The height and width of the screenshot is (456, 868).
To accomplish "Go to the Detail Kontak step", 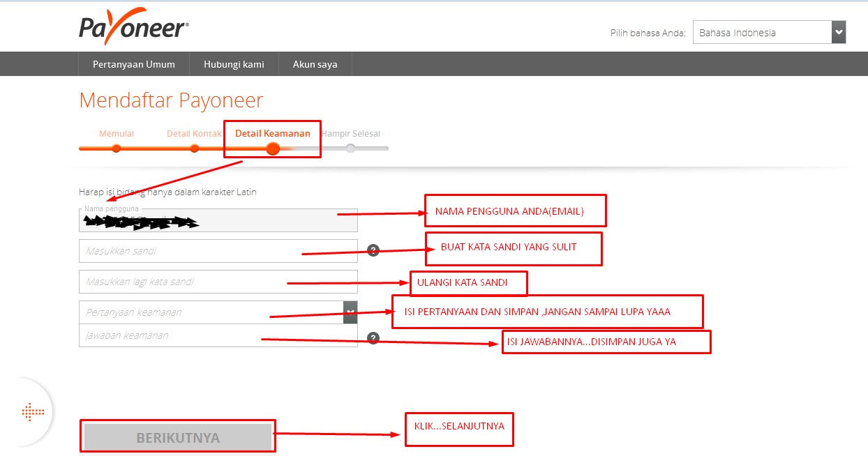I will pyautogui.click(x=194, y=133).
